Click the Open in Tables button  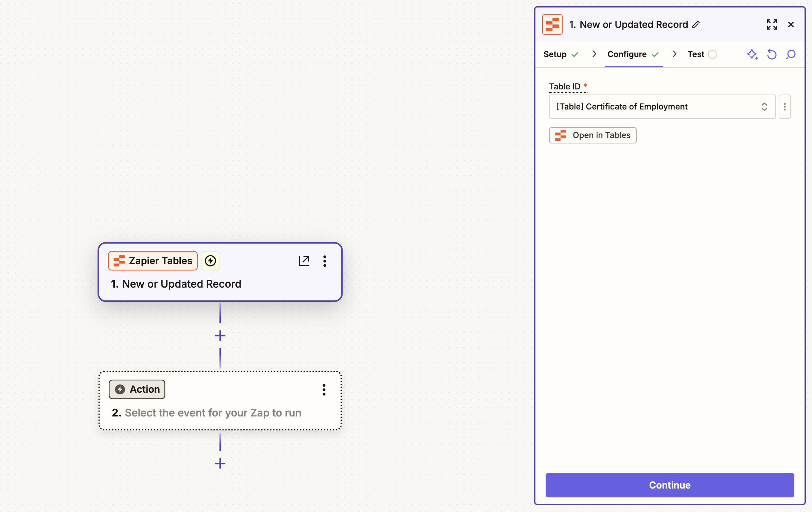pyautogui.click(x=593, y=135)
